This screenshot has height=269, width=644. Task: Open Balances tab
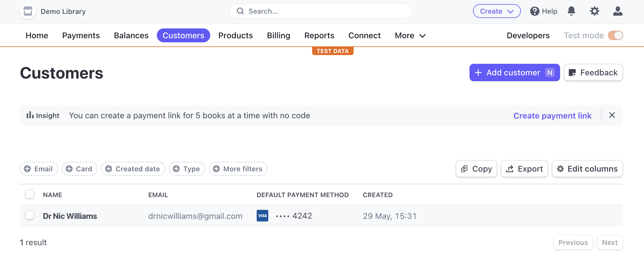tap(131, 35)
